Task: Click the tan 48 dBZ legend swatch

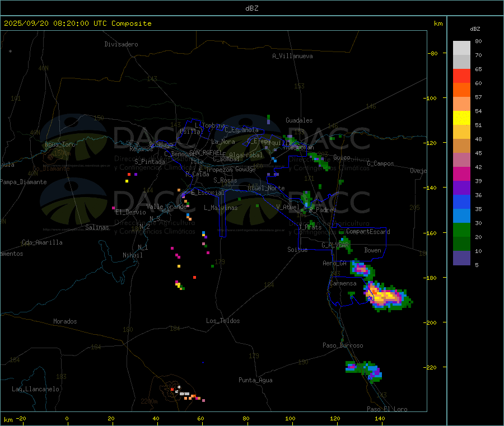Action: pos(461,146)
